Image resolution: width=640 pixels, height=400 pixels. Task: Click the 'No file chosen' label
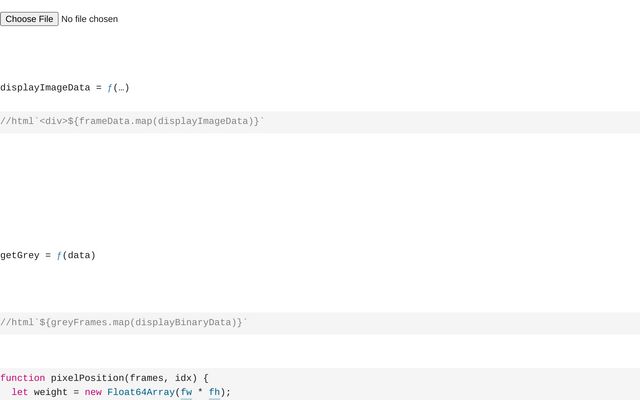point(89,18)
